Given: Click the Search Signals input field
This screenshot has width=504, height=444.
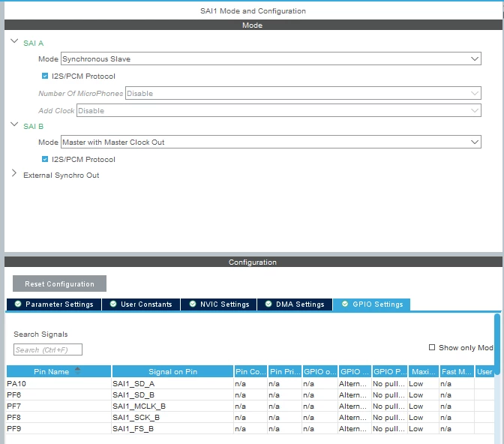Looking at the screenshot, I should pos(48,349).
